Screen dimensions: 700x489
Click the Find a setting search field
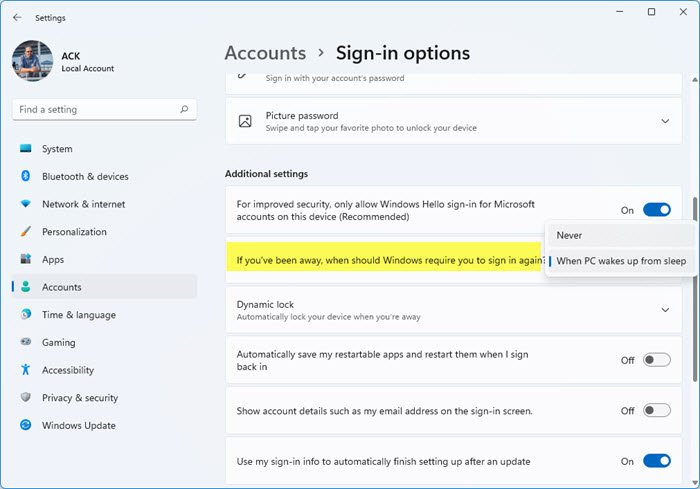click(x=104, y=109)
